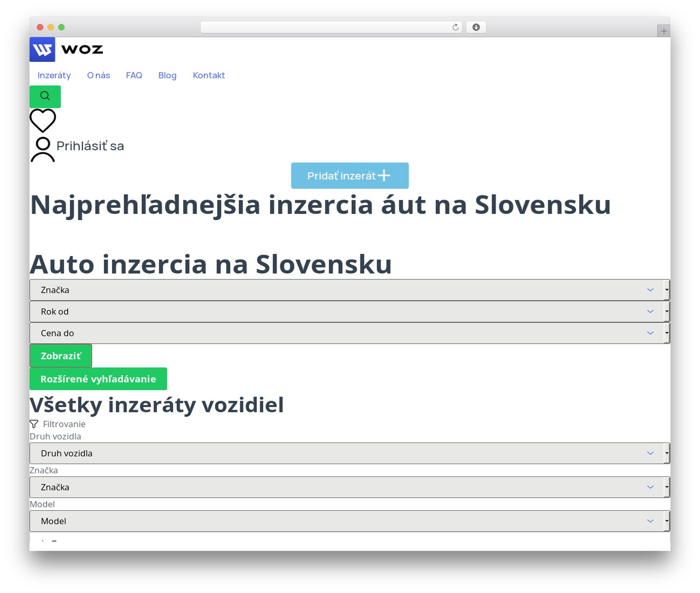The width and height of the screenshot is (700, 593).
Task: Click the Značka label above the filter dropdown
Action: tap(44, 470)
